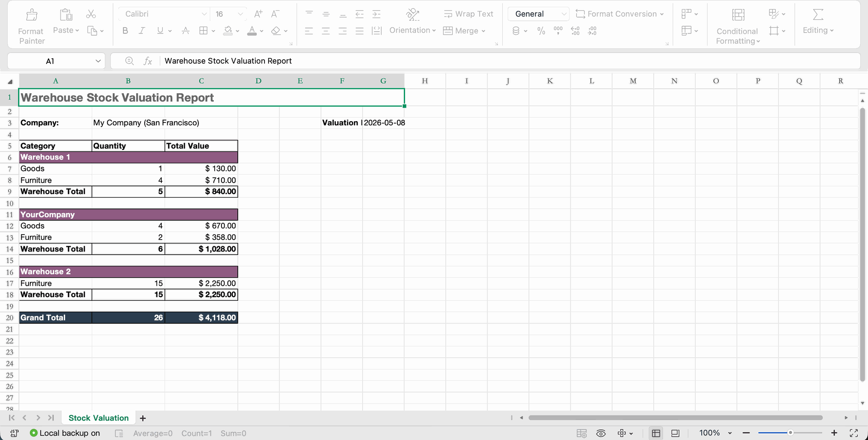This screenshot has height=440, width=868.
Task: Click the font color A swatch
Action: 252,31
